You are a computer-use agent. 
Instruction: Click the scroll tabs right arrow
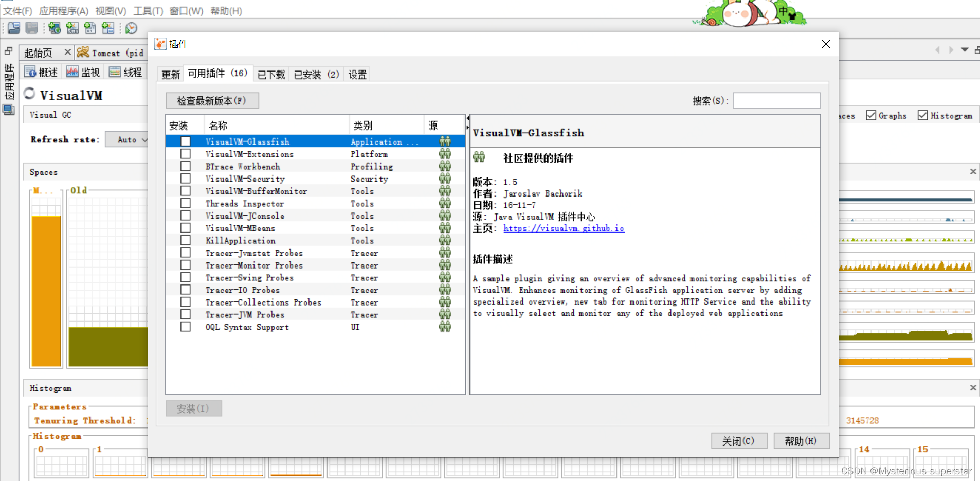click(951, 50)
